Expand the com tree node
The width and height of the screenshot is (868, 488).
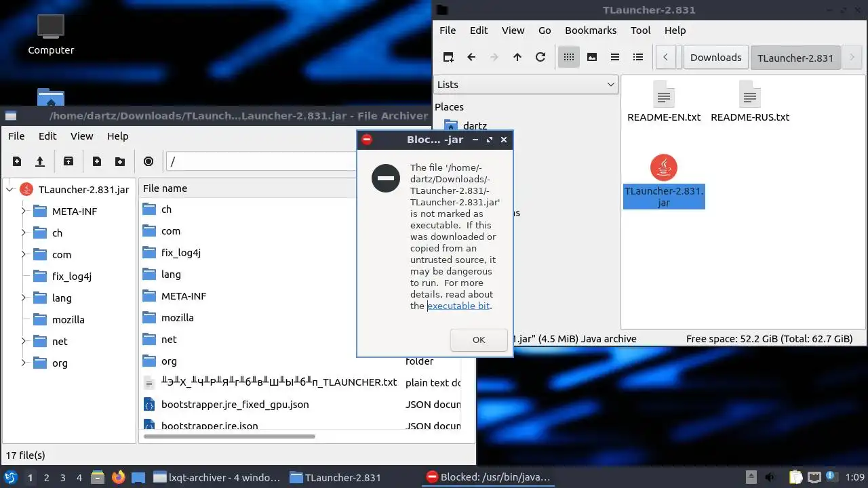pos(24,255)
